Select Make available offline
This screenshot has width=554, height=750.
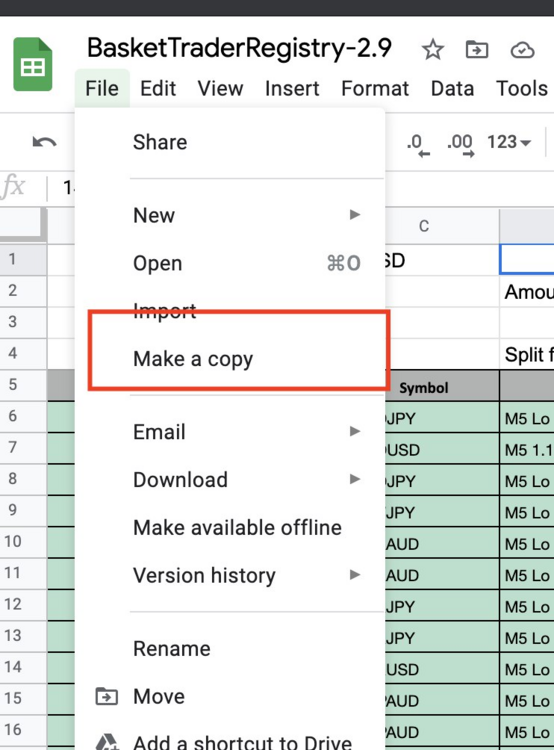pos(230,528)
